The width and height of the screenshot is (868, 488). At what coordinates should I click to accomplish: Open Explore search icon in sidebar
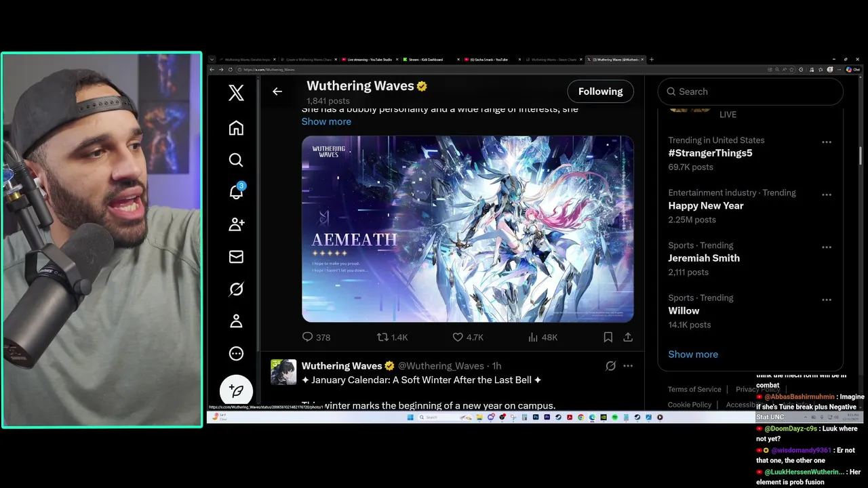coord(236,160)
